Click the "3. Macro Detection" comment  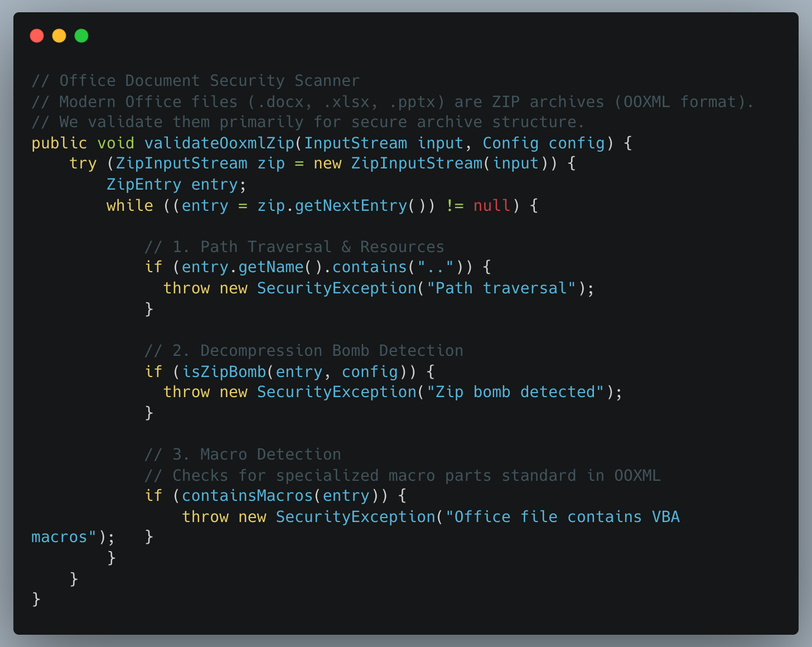[243, 455]
